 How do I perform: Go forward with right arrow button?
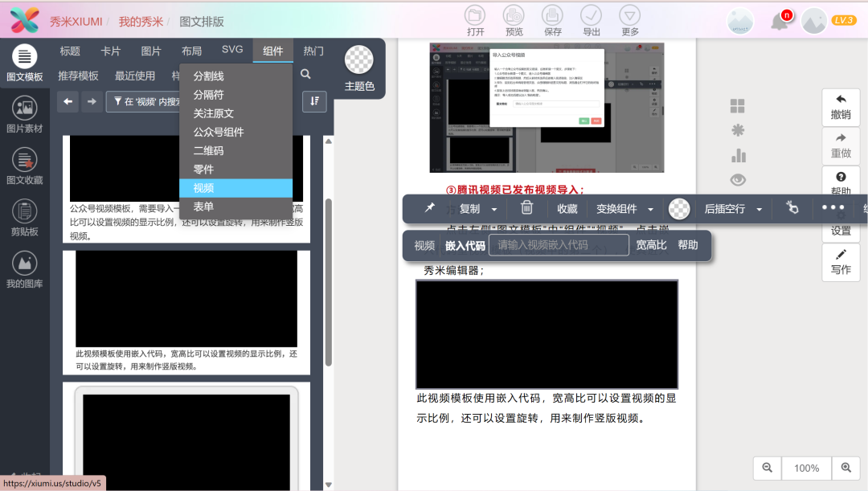click(92, 101)
